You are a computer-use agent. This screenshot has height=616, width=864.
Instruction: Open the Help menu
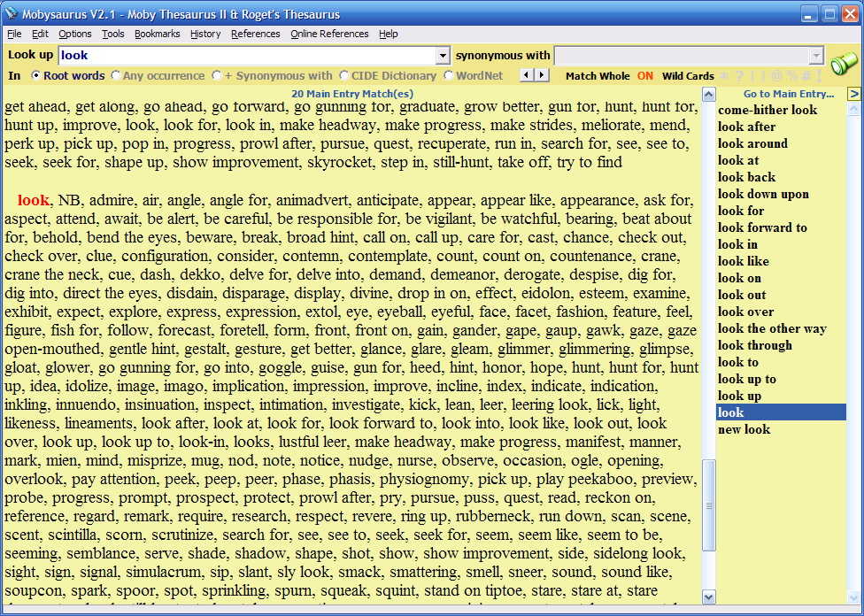click(x=389, y=34)
